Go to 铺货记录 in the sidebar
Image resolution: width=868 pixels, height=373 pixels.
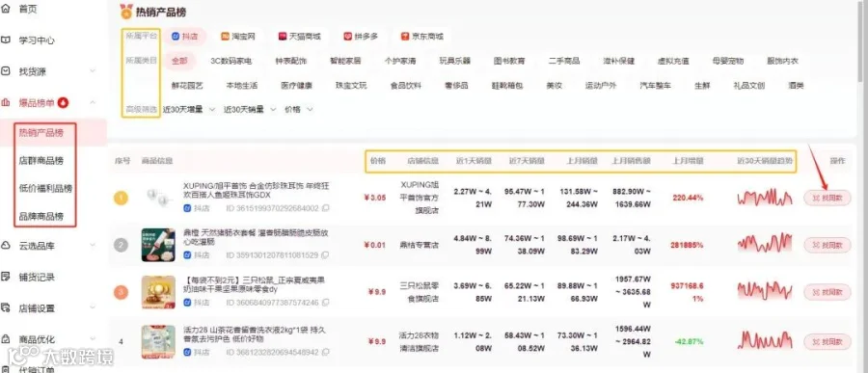point(37,277)
